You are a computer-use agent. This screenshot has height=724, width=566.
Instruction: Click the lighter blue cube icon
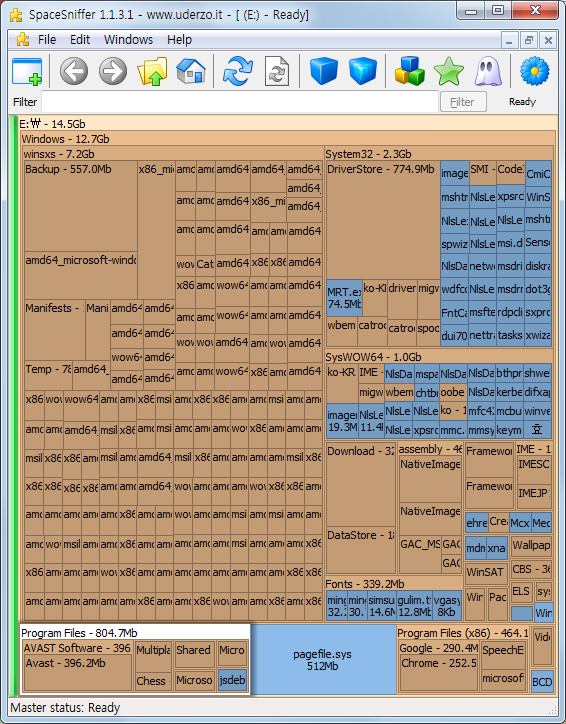[x=363, y=71]
